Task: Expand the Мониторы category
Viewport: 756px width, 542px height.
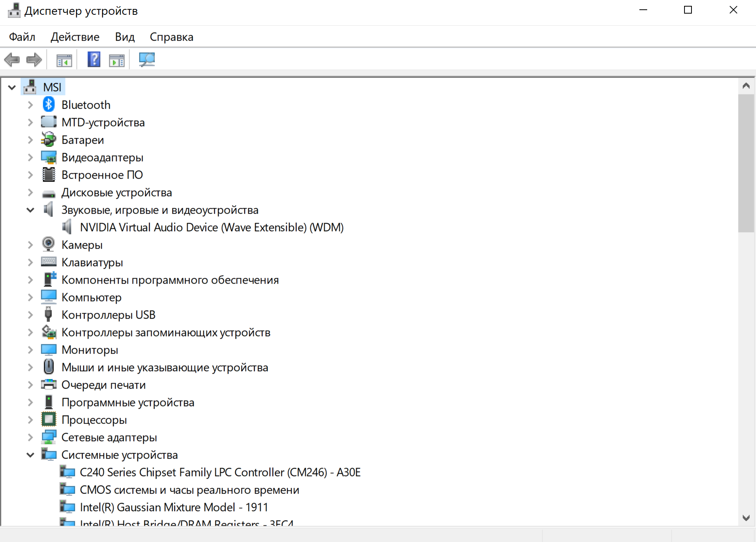Action: pos(31,350)
